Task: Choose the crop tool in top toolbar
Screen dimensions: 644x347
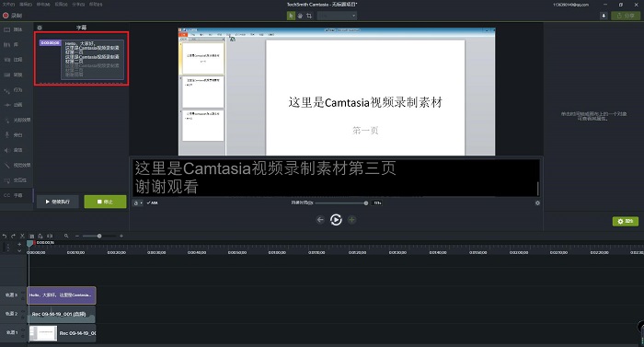Action: tap(309, 16)
